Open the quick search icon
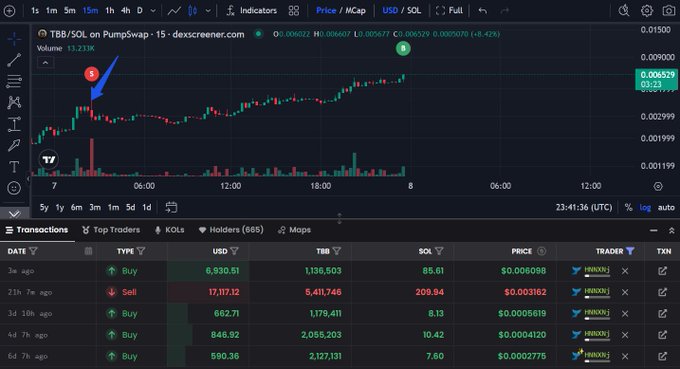680x369 pixels. click(624, 10)
